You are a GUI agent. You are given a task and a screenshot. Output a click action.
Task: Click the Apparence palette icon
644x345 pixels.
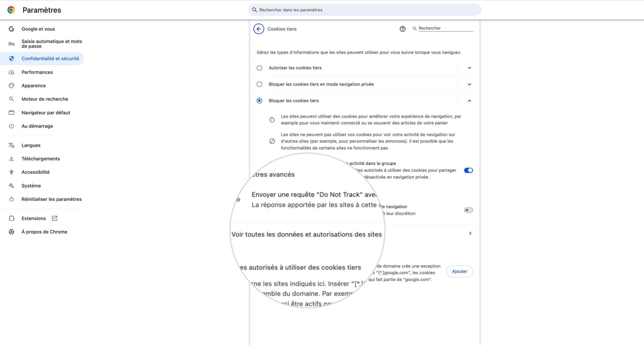click(x=11, y=86)
